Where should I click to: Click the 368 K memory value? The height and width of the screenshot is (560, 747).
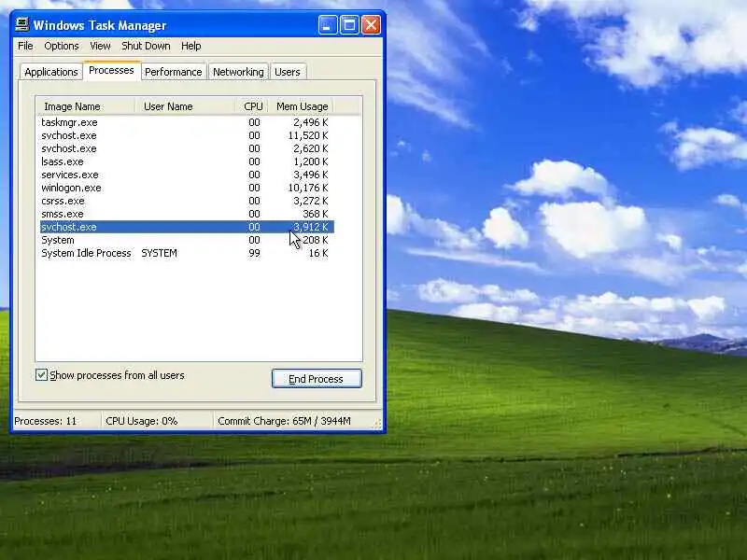[316, 214]
